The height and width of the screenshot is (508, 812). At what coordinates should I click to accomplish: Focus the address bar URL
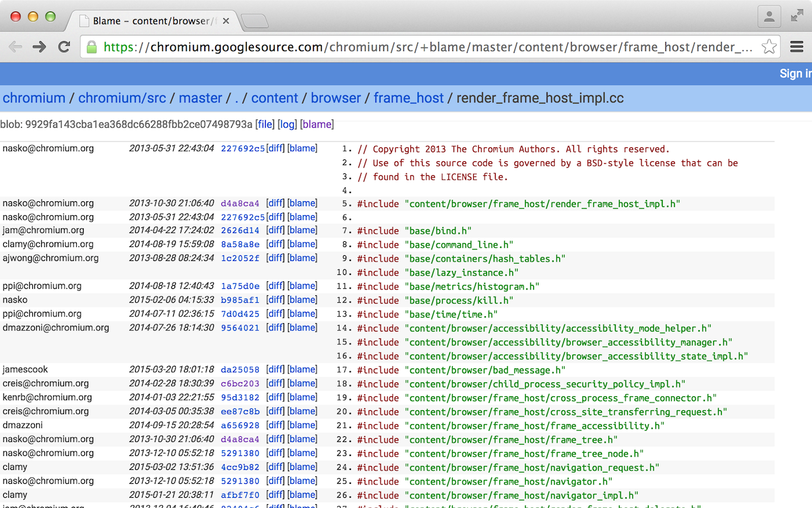[428, 47]
